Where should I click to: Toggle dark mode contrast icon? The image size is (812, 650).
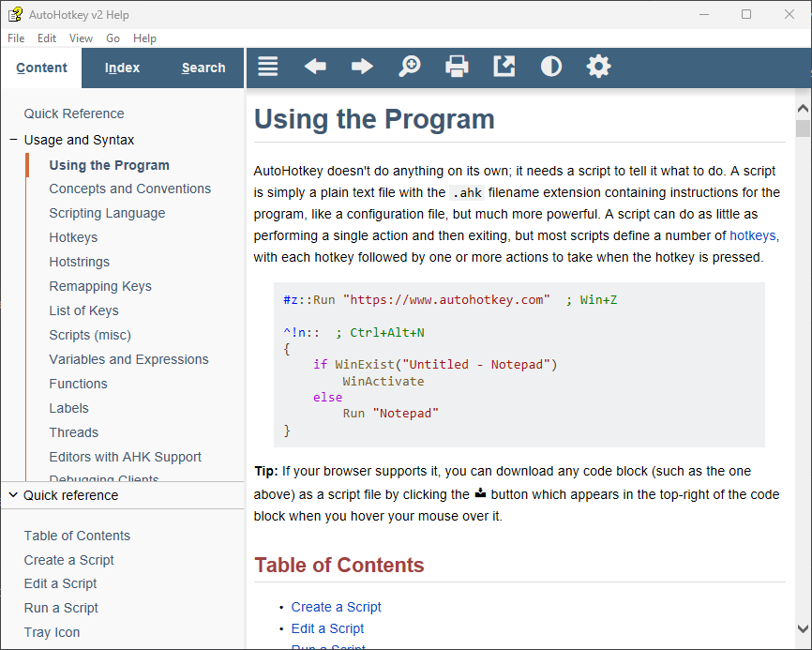tap(551, 67)
